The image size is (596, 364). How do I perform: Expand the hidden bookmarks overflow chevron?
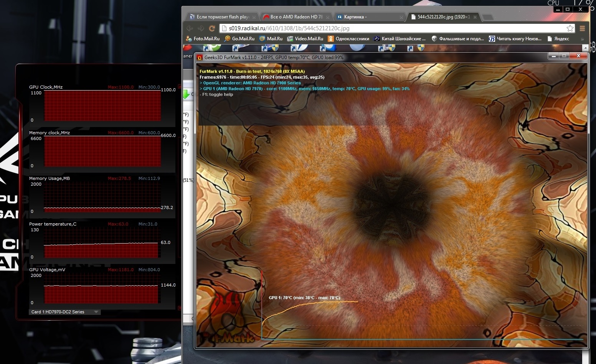[x=582, y=39]
